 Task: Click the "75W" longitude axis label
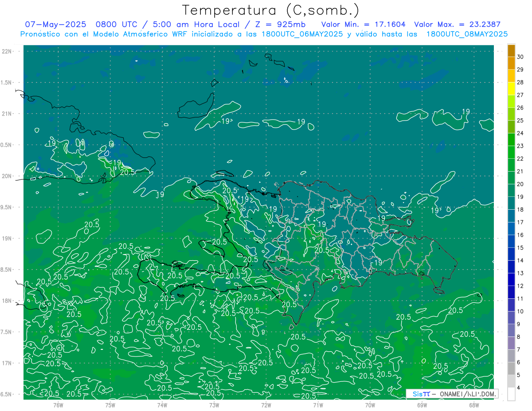110,405
